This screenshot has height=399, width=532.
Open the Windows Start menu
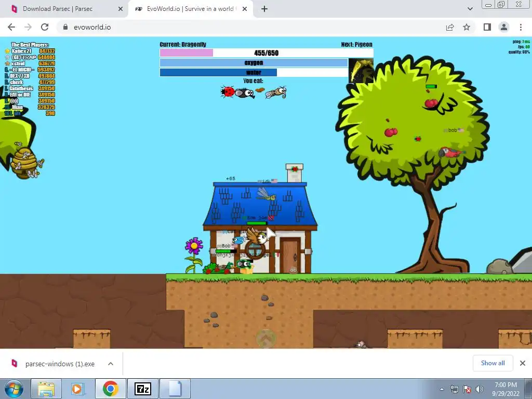pos(14,389)
